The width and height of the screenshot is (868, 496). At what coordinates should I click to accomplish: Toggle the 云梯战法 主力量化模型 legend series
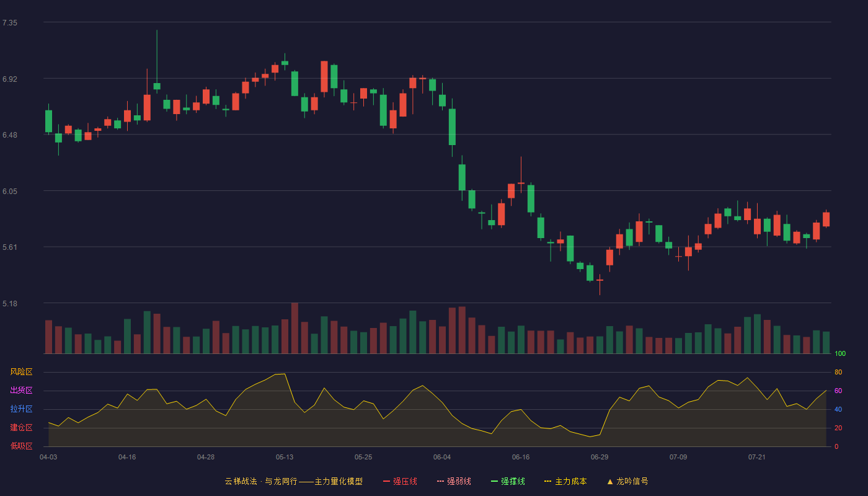[x=293, y=481]
